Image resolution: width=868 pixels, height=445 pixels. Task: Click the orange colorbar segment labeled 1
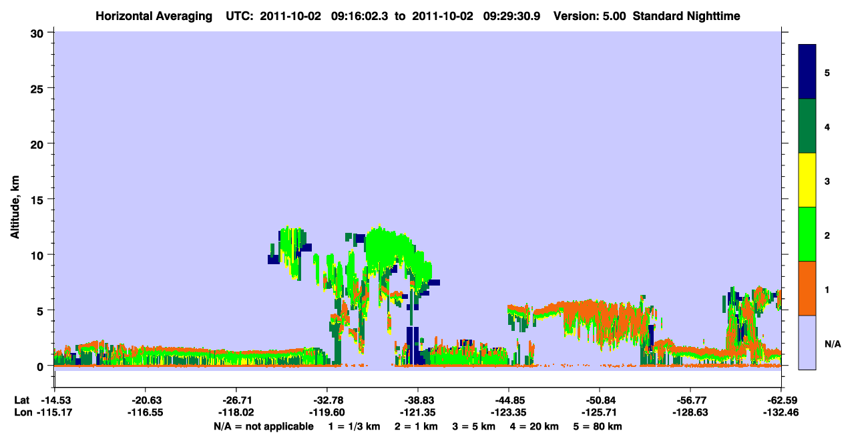[x=807, y=288]
